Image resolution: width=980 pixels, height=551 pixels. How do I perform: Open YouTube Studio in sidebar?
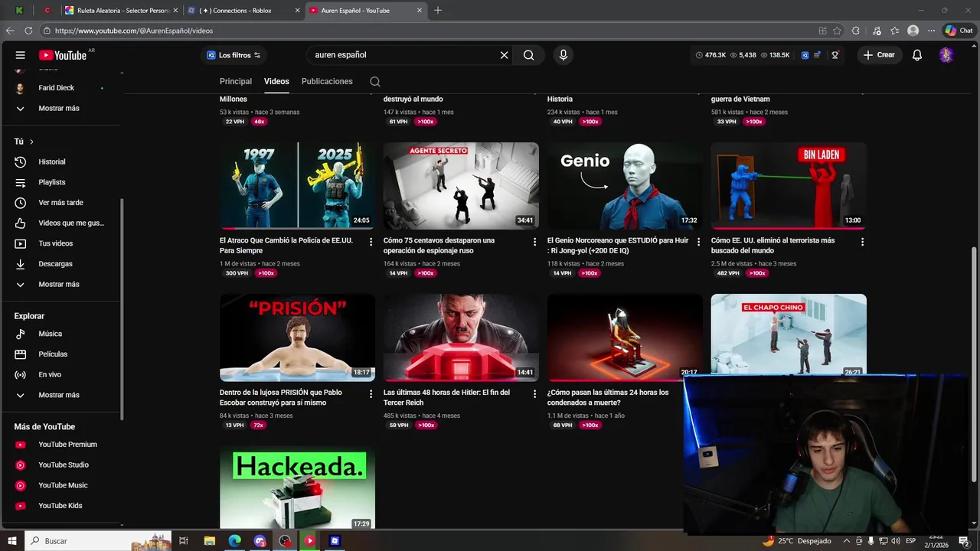60,465
